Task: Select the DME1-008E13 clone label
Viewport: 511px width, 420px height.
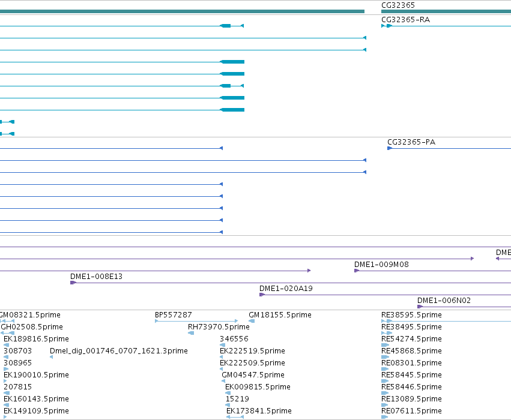Action: (x=96, y=277)
